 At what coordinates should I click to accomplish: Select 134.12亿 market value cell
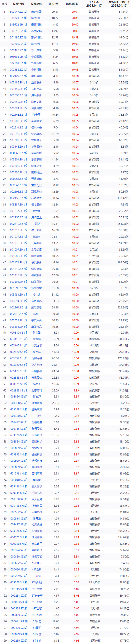coord(123,57)
